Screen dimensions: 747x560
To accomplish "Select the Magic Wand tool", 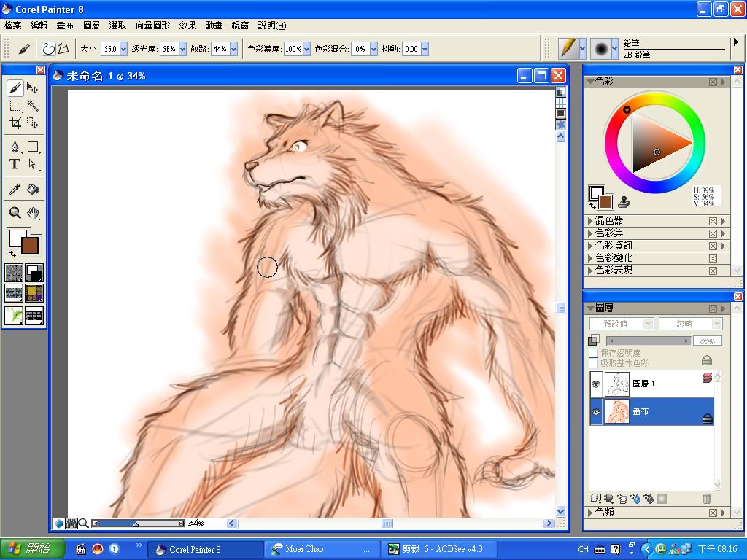I will [33, 106].
